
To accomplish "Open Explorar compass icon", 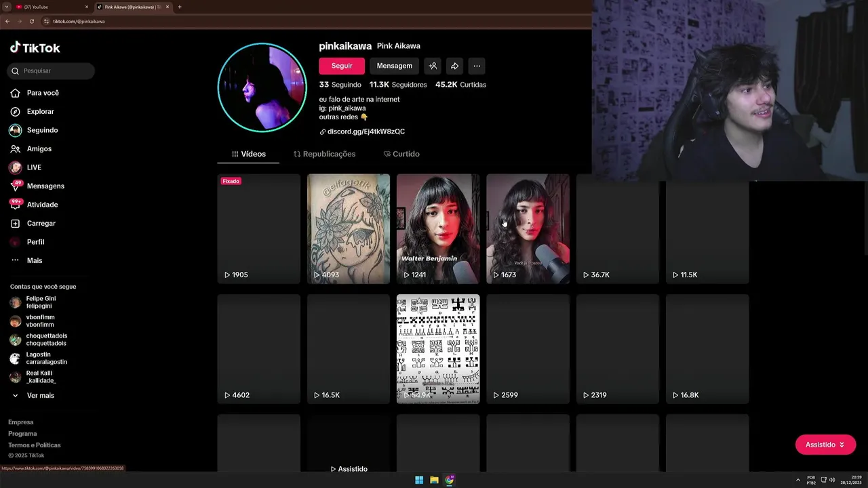I will [x=15, y=111].
